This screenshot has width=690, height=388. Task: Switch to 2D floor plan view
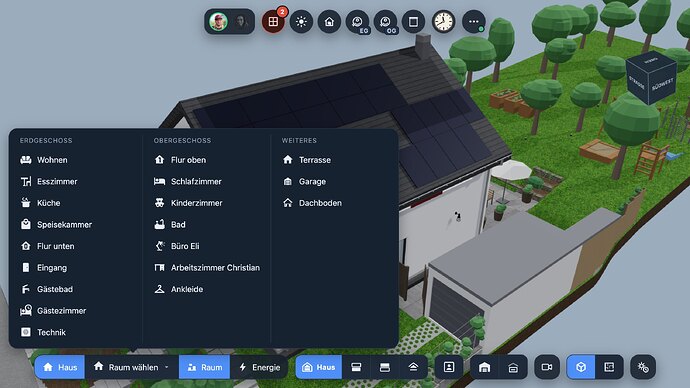[609, 367]
